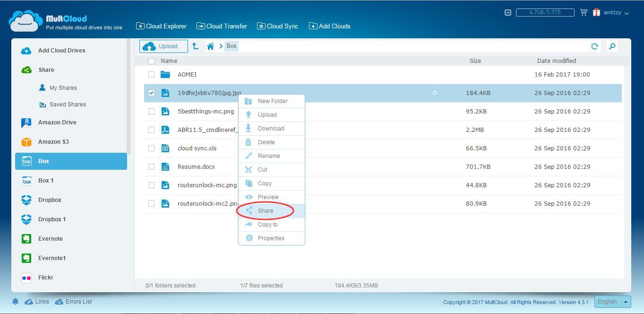This screenshot has width=644, height=314.
Task: Choose Share from the context menu
Action: pos(266,211)
